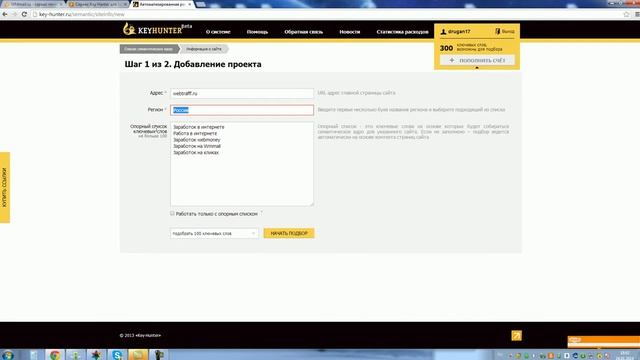Click the 'Заработок webmoney' keyword line
Viewport: 640px width, 360px height.
tap(197, 140)
